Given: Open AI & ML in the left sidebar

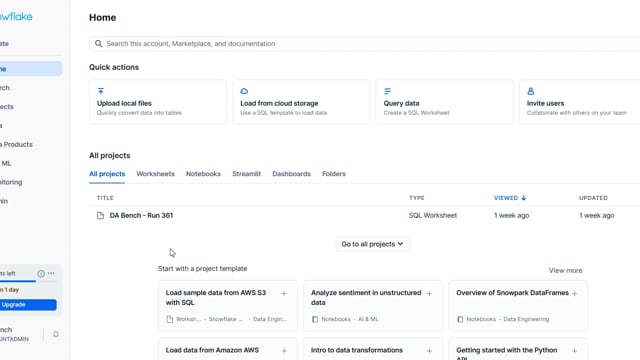Looking at the screenshot, I should (31, 163).
